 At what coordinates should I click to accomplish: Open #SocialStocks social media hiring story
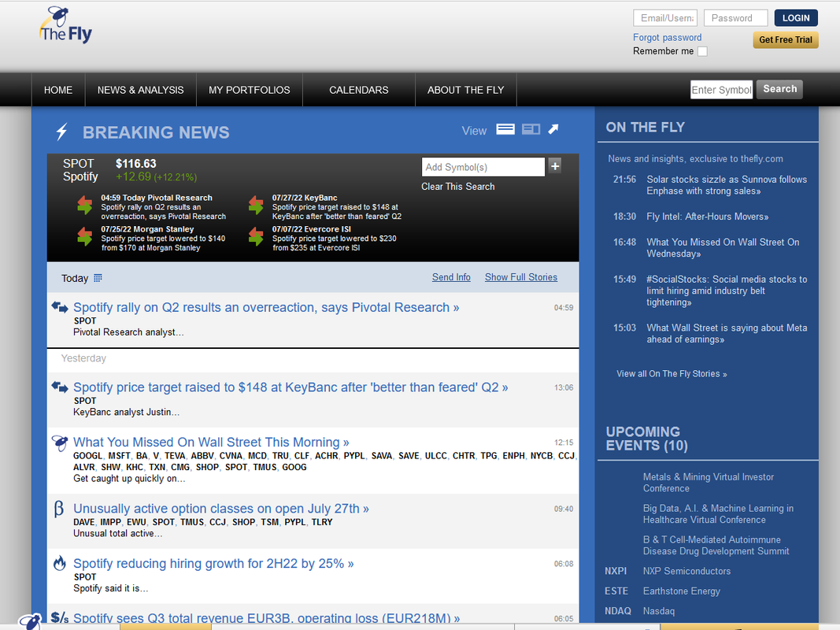click(x=727, y=291)
